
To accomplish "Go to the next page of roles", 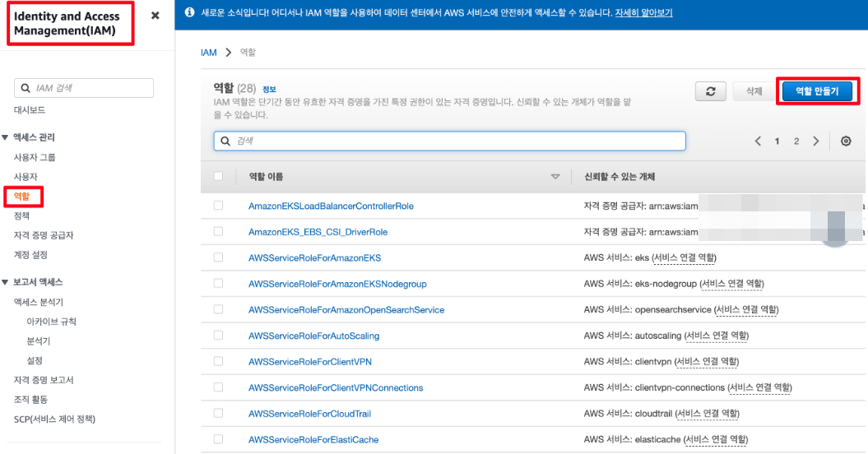I will (x=816, y=141).
